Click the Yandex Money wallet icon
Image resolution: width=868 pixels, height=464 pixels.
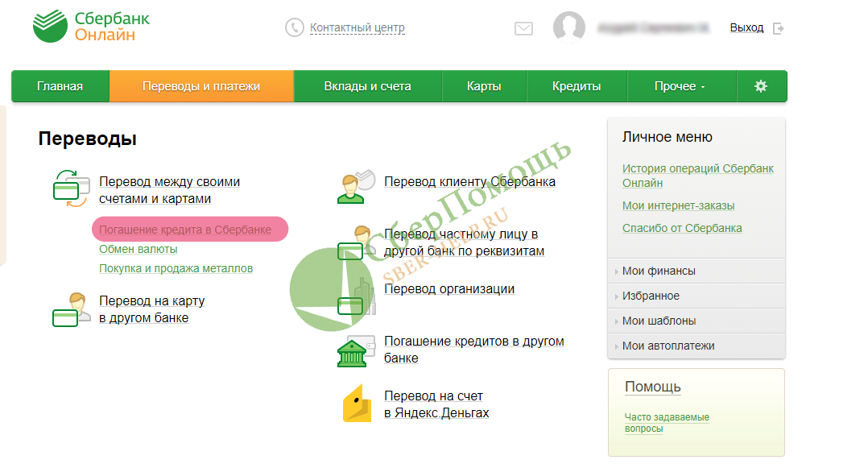point(357,404)
